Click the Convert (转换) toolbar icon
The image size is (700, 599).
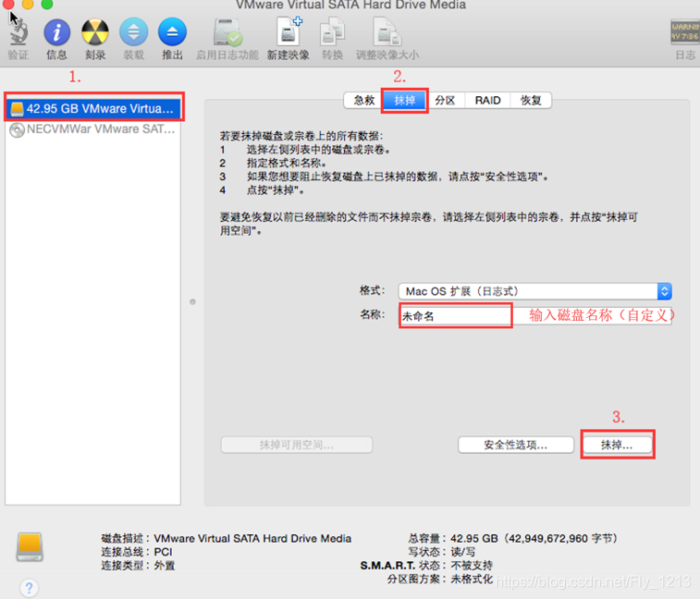click(332, 31)
